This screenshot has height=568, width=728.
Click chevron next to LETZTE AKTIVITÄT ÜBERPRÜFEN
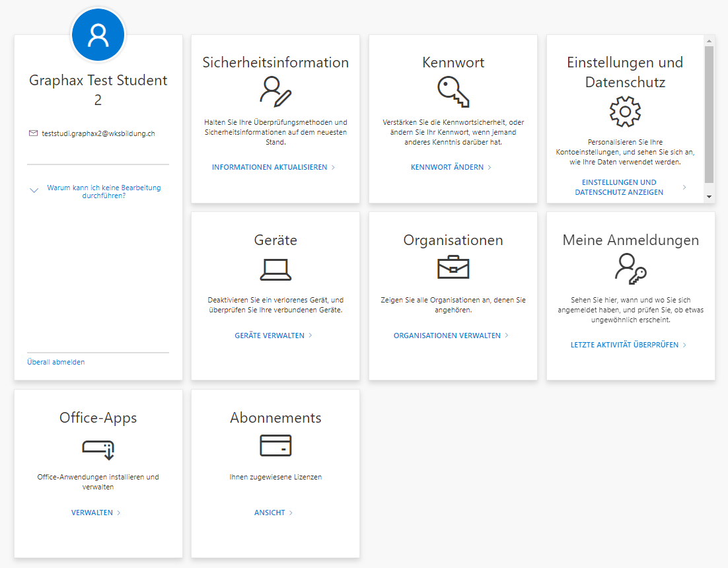pos(684,345)
